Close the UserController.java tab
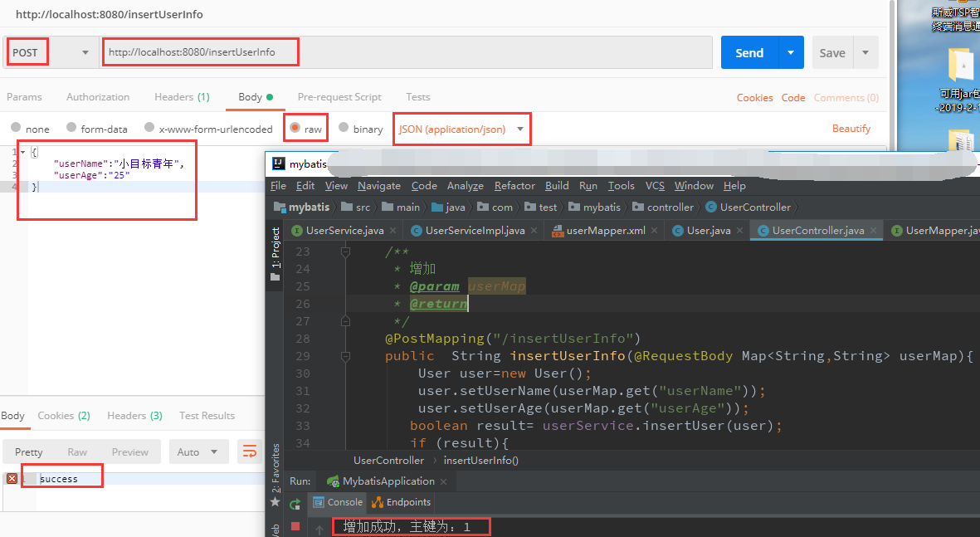This screenshot has width=980, height=537. 873,231
